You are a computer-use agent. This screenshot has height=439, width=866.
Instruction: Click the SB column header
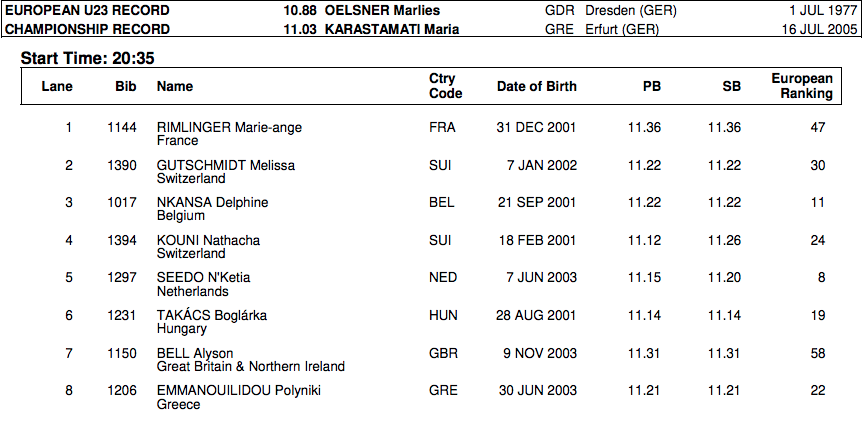(731, 87)
